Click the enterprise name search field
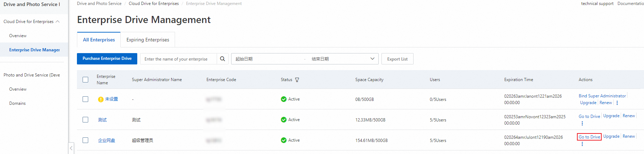This screenshot has height=154, width=644. pos(179,59)
